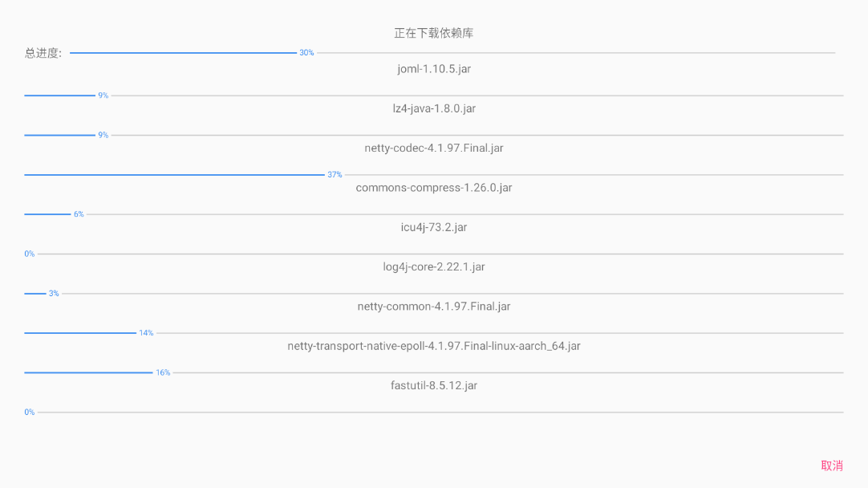Click the 3% log4j-core progress bar
This screenshot has height=488, width=868.
[x=434, y=293]
